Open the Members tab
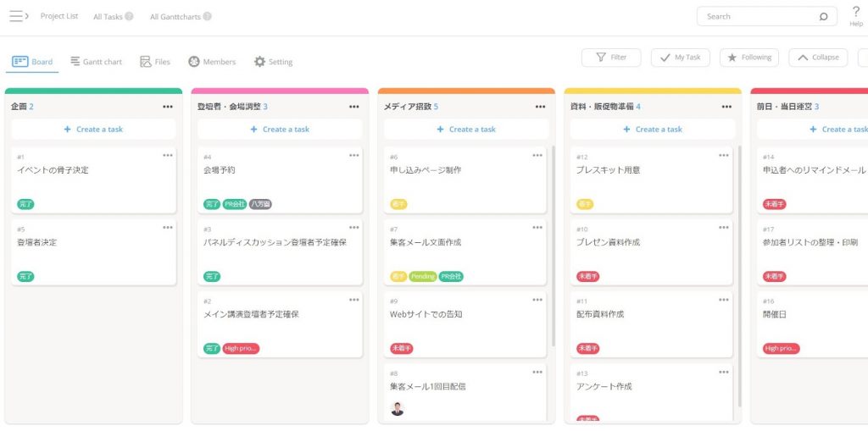868x431 pixels. (x=211, y=62)
